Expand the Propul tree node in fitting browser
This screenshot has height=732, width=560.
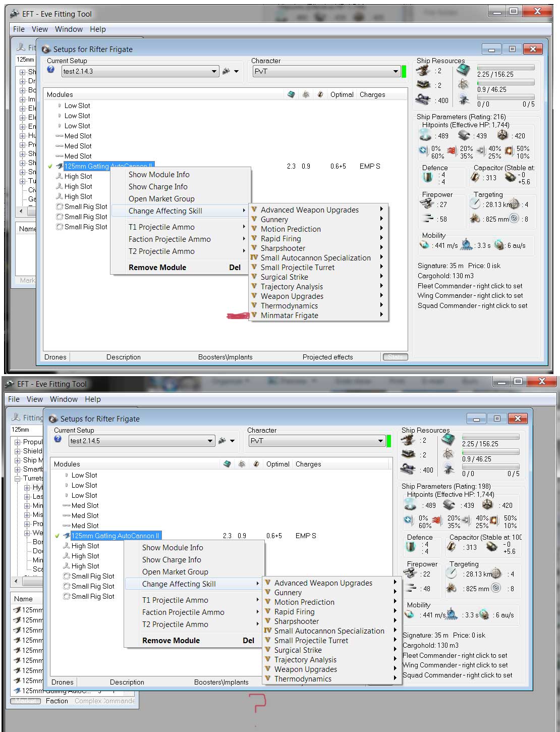point(18,442)
